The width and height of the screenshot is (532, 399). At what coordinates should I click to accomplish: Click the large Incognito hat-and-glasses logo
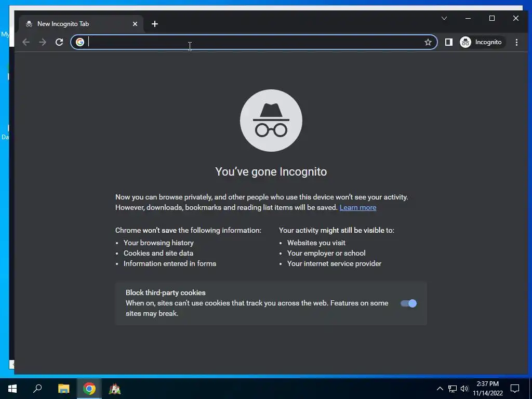point(271,121)
